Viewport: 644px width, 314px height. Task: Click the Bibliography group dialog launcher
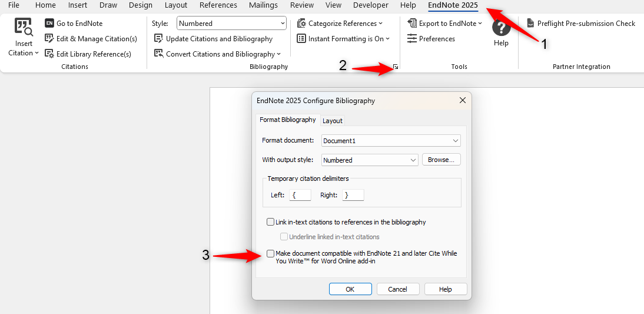396,67
